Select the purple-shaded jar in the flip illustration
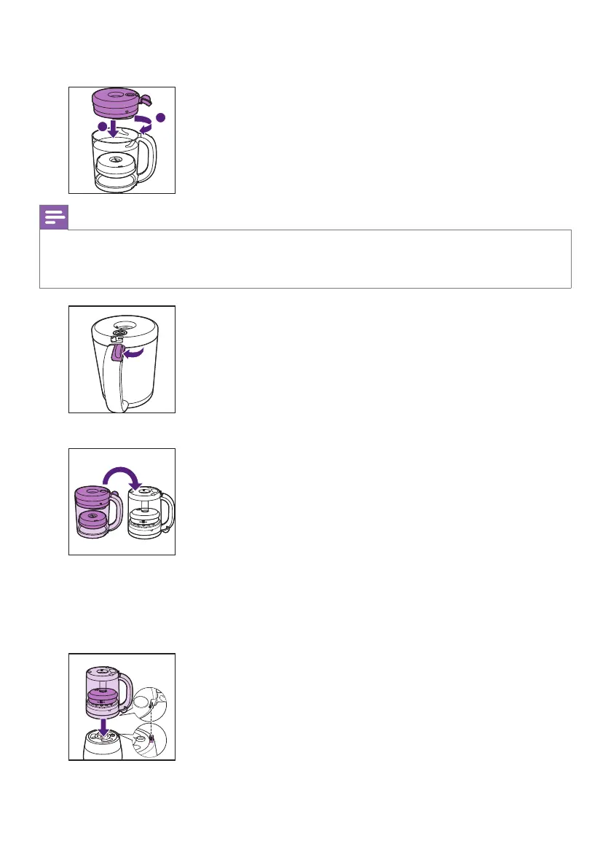The width and height of the screenshot is (611, 868). coord(98,512)
